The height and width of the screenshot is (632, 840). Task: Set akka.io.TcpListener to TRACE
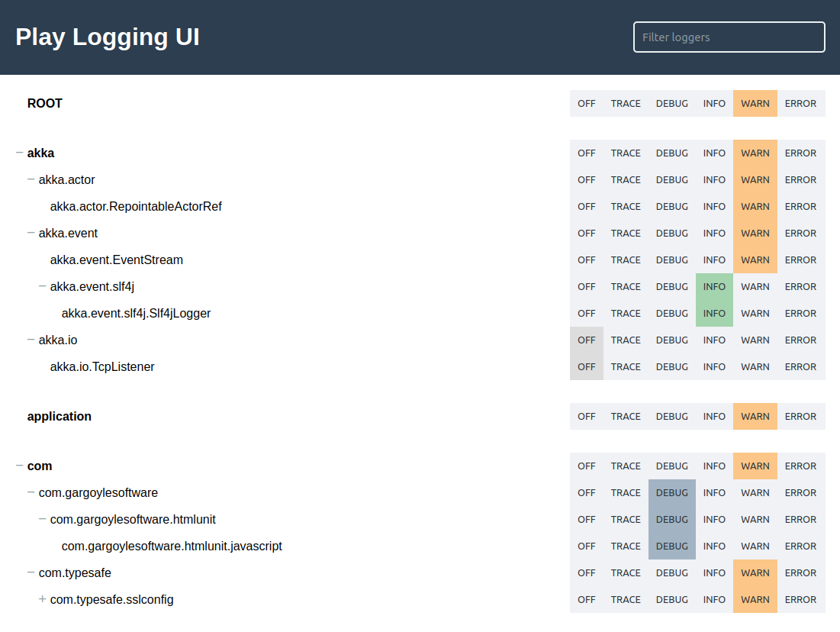(x=626, y=367)
